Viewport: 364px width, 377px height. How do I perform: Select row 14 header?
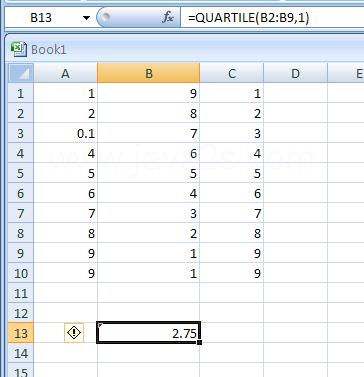click(21, 353)
